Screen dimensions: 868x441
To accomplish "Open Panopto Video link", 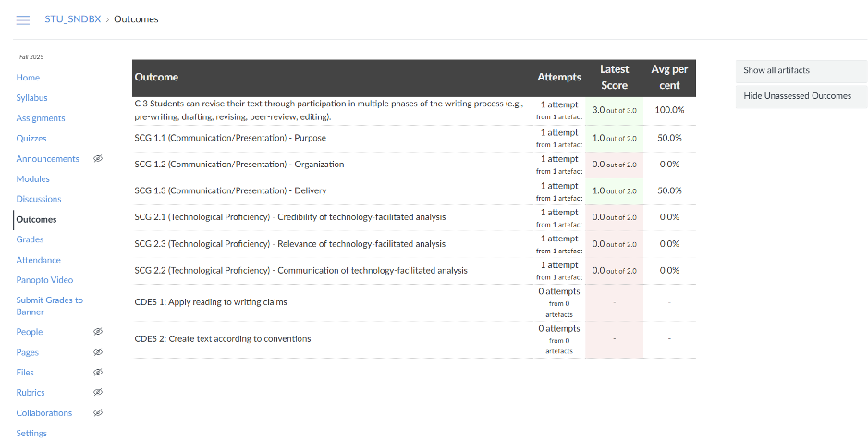I will [x=44, y=280].
